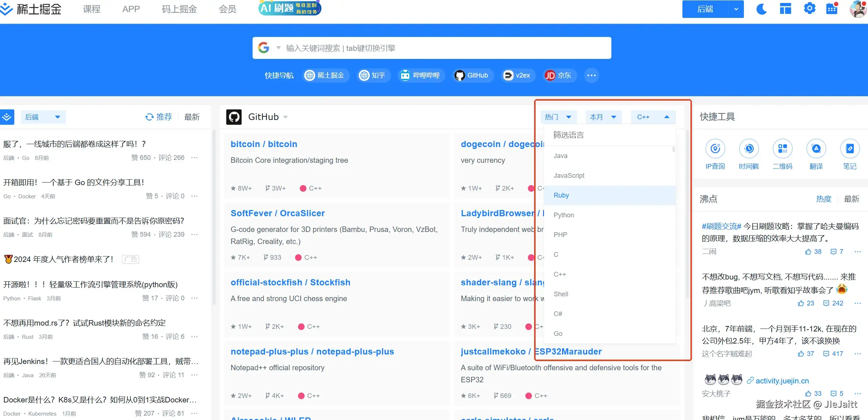
Task: Open settings gear icon
Action: (809, 8)
